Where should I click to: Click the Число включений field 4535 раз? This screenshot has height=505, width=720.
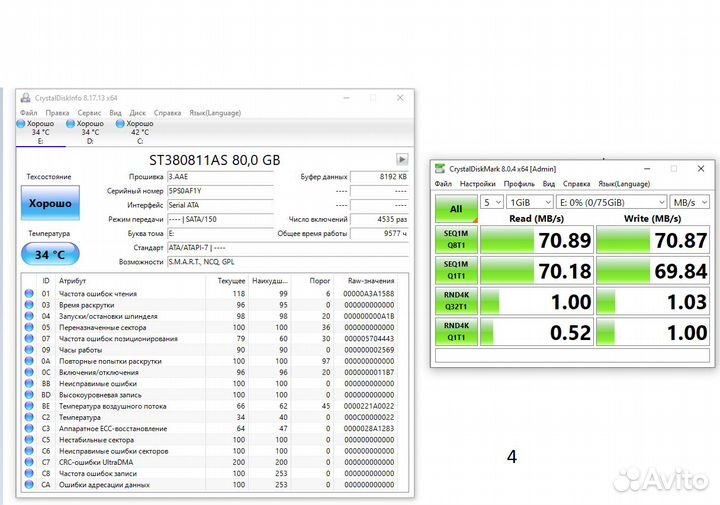(379, 219)
